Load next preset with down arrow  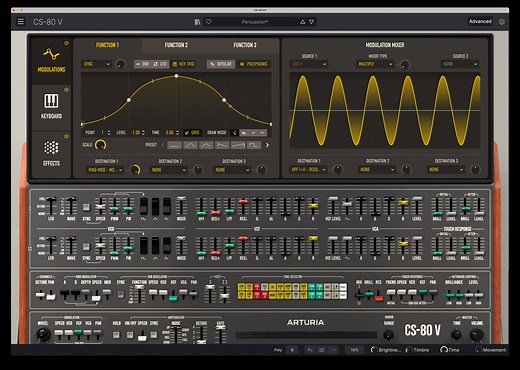click(x=311, y=22)
